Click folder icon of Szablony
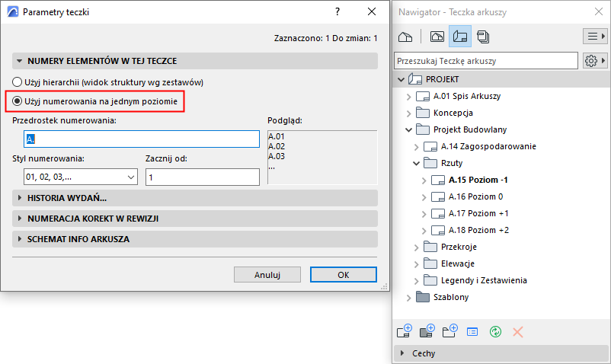 (423, 297)
